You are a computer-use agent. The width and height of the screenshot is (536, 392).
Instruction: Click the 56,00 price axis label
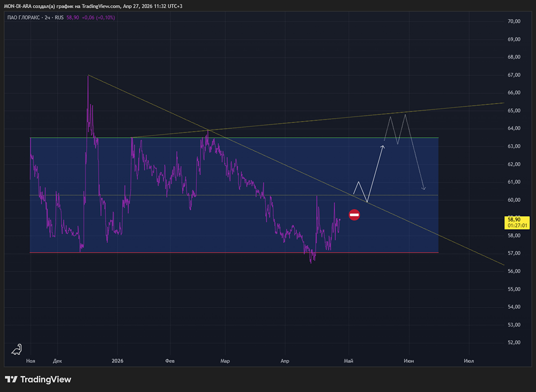pyautogui.click(x=514, y=271)
